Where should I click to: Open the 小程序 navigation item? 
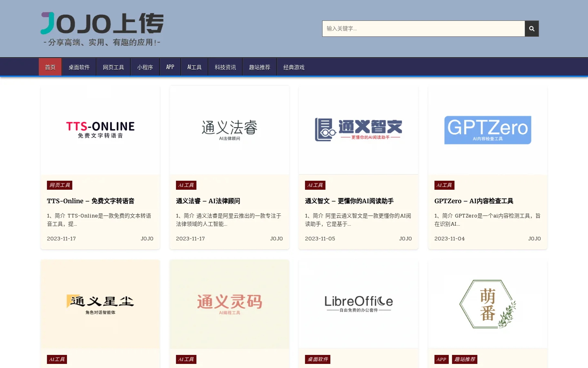tap(145, 67)
